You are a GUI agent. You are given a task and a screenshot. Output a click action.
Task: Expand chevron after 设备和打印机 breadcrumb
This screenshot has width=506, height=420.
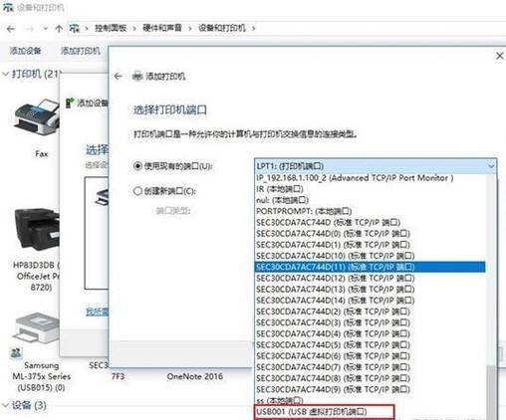coord(253,28)
